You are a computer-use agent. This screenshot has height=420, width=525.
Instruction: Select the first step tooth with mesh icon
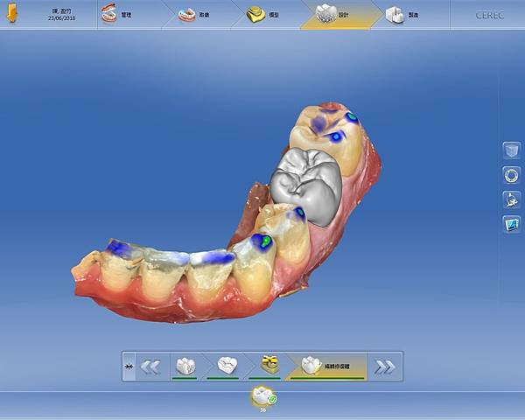[185, 367]
